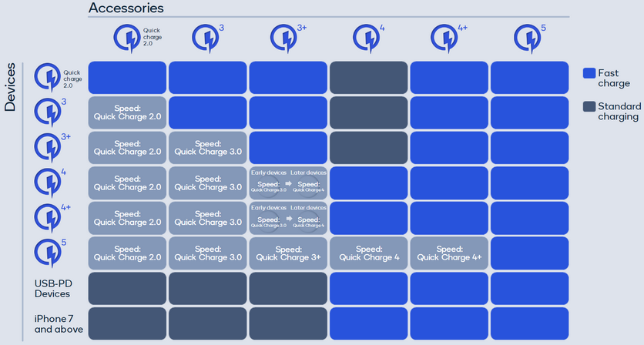Click the Quick Charge 2.0 icon under Accessories

point(128,39)
